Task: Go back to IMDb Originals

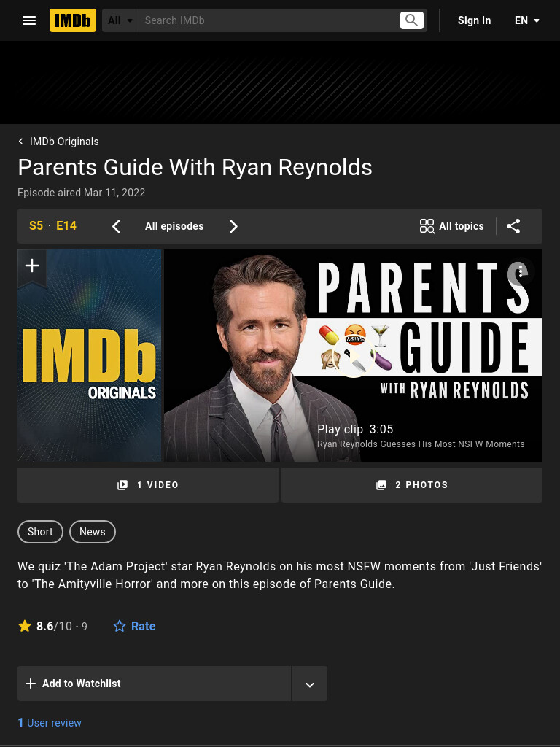Action: click(58, 142)
